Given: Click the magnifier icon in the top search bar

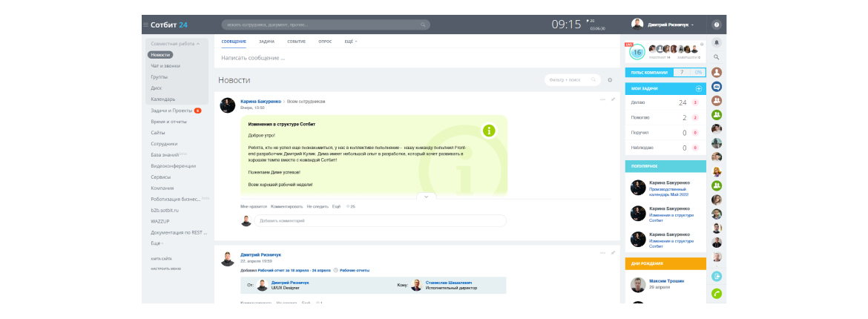Looking at the screenshot, I should click(x=423, y=25).
